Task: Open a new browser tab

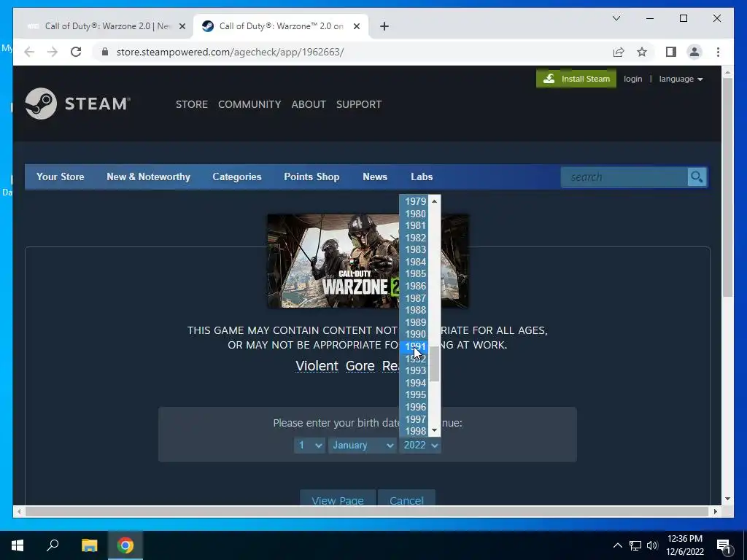Action: [x=384, y=26]
